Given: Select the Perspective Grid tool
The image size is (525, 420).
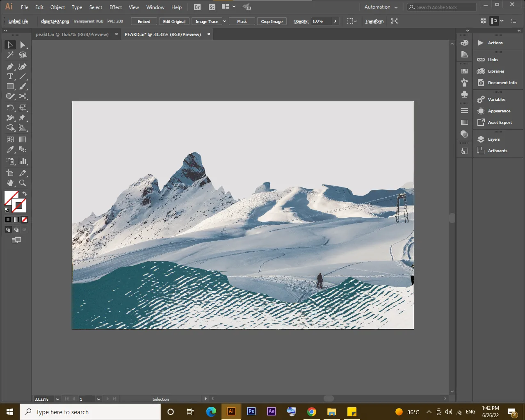Looking at the screenshot, I should point(23,128).
